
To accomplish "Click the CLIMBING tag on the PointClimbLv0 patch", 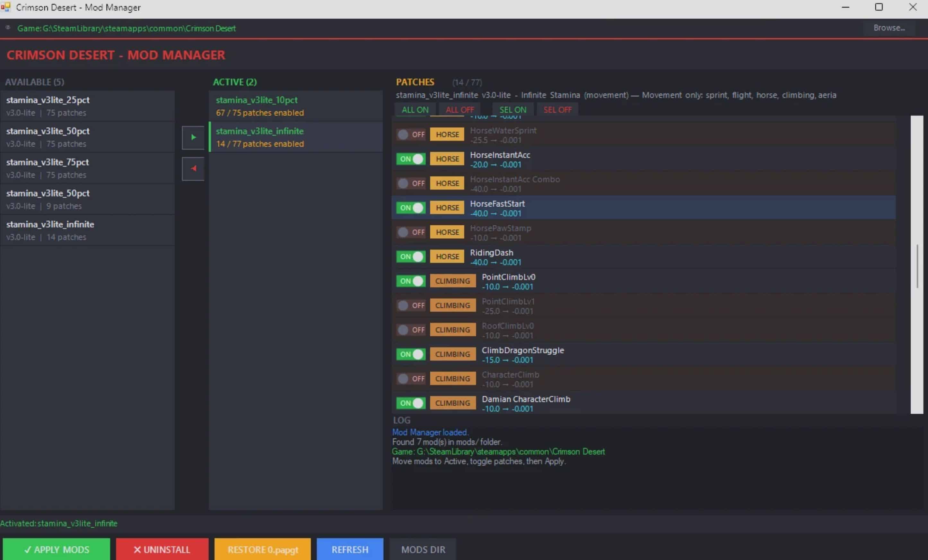I will click(x=452, y=281).
